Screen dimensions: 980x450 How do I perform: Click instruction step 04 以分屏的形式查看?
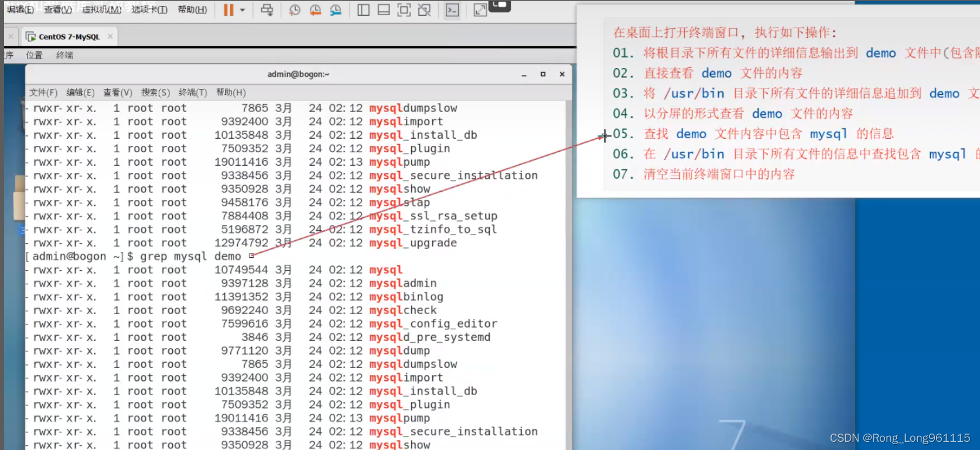tap(733, 114)
